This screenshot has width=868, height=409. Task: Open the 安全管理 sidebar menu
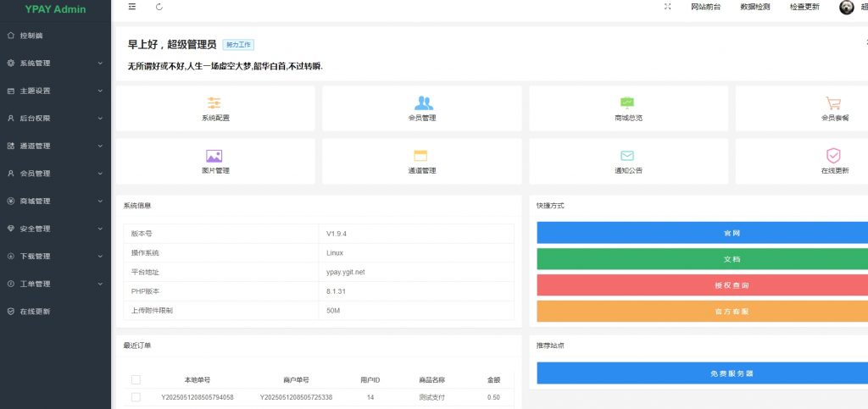(55, 229)
